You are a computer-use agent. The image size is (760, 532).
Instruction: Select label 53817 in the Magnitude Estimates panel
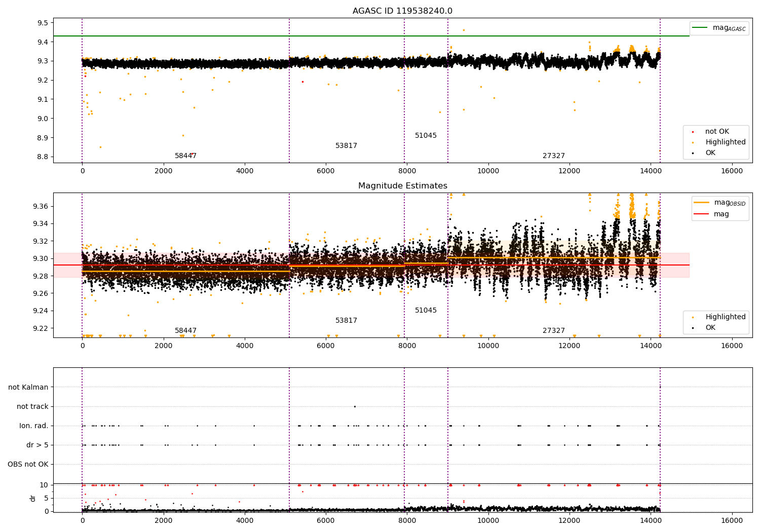point(346,321)
